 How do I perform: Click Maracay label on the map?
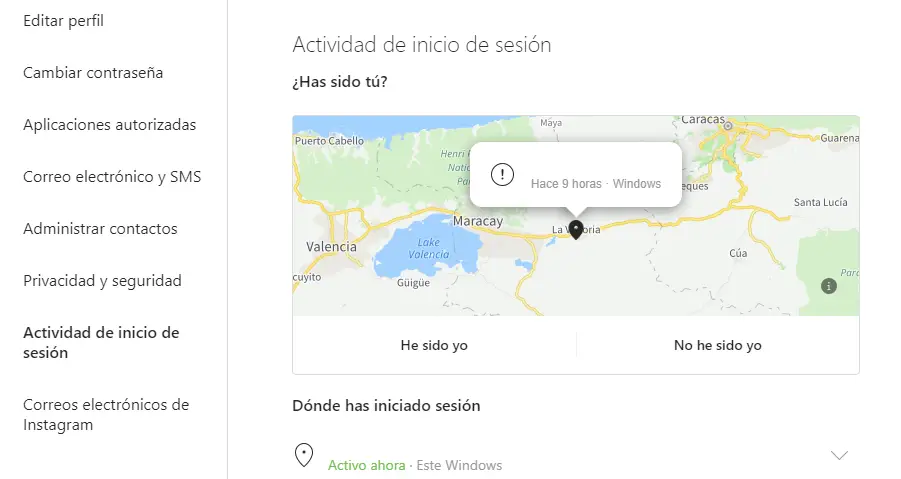click(478, 221)
